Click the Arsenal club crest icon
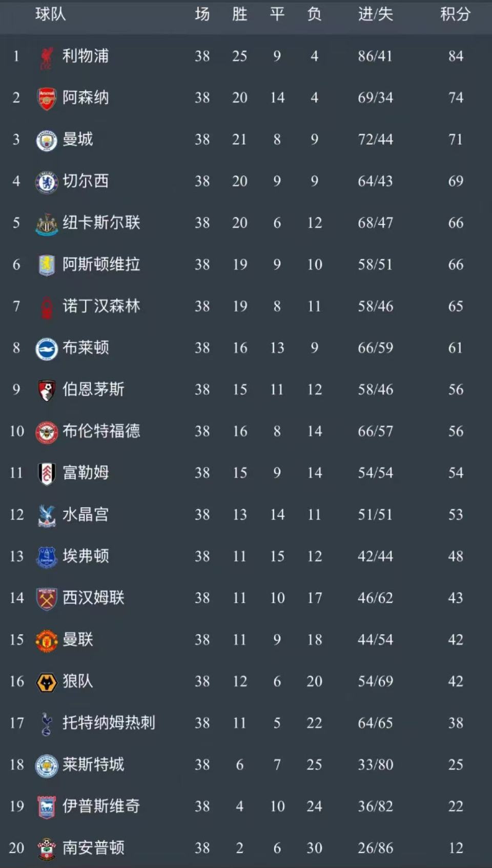 pyautogui.click(x=47, y=98)
